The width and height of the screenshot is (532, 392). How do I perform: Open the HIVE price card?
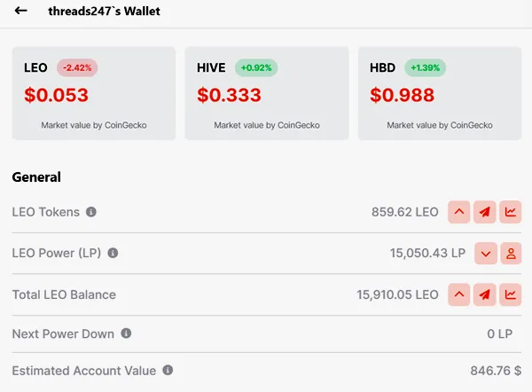click(x=267, y=93)
